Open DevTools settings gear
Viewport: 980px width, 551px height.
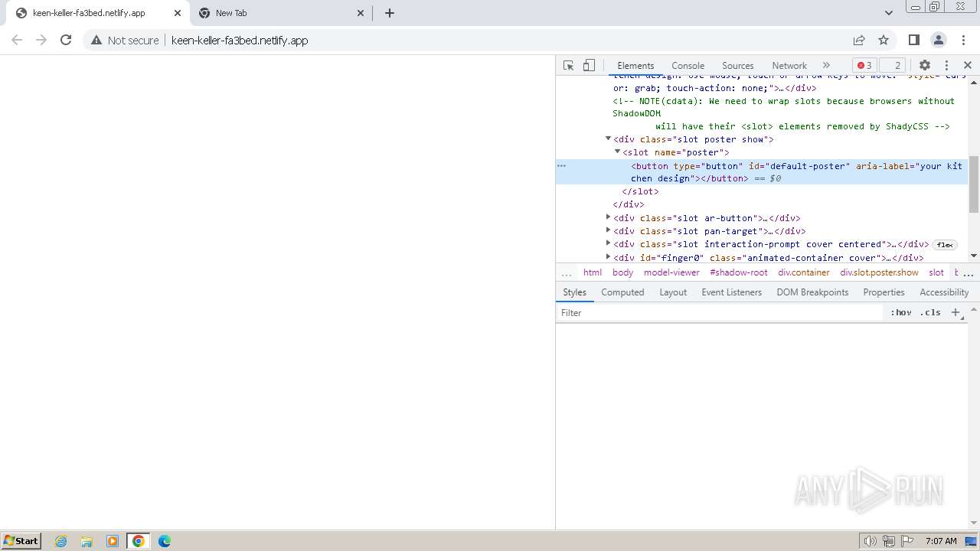925,65
